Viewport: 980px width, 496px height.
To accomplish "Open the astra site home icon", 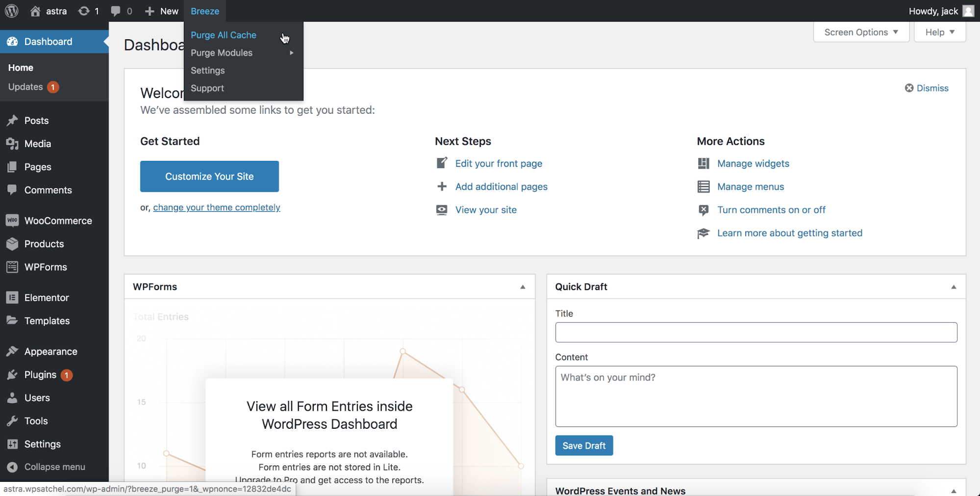I will [35, 11].
